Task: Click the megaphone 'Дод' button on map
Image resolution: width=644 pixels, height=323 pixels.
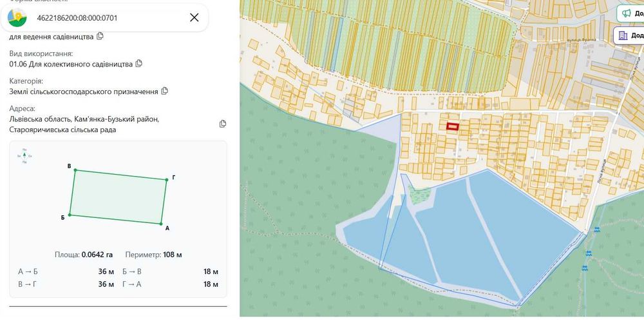Action: point(630,13)
